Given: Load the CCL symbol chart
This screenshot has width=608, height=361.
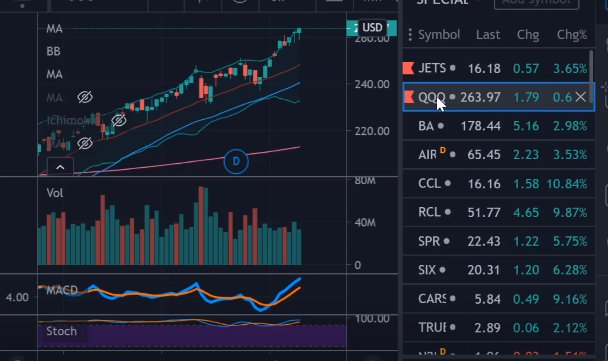Looking at the screenshot, I should click(x=430, y=183).
